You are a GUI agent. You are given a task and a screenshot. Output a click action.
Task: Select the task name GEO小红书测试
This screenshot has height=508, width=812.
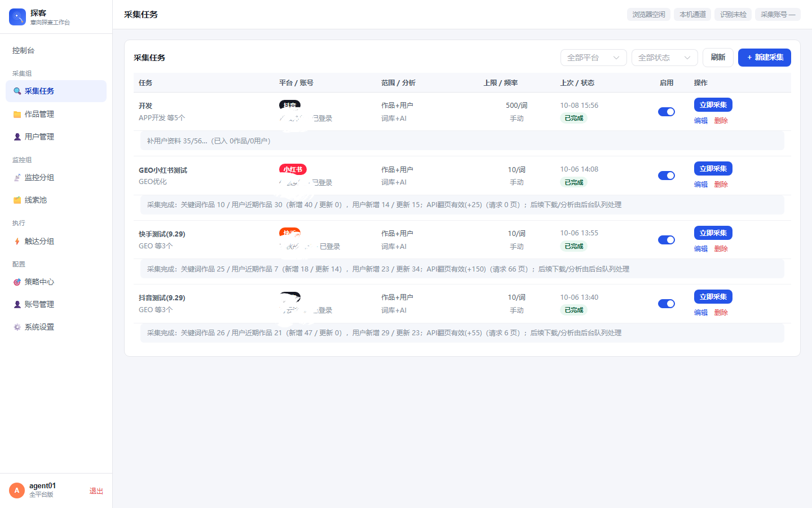coord(163,170)
